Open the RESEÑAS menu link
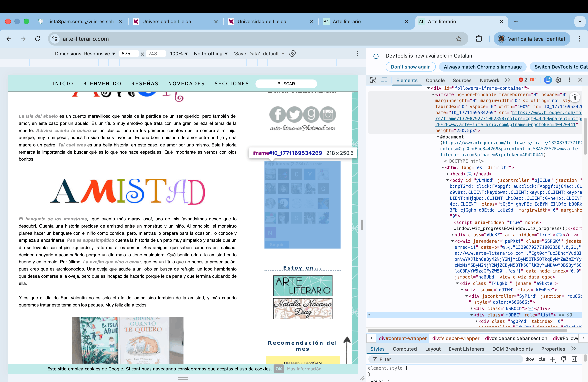This screenshot has height=382, width=588. (x=145, y=84)
